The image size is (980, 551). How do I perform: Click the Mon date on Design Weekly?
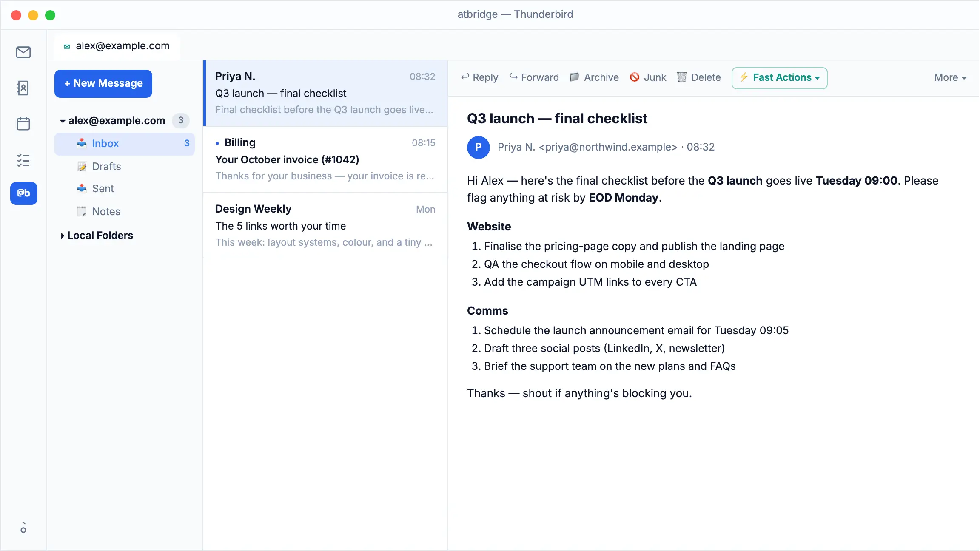coord(425,209)
